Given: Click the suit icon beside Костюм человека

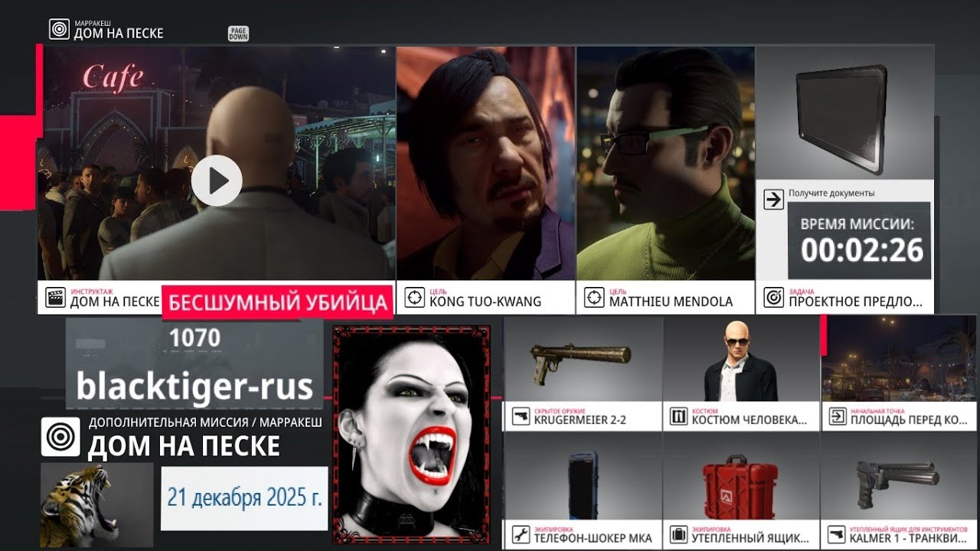Looking at the screenshot, I should pyautogui.click(x=678, y=416).
